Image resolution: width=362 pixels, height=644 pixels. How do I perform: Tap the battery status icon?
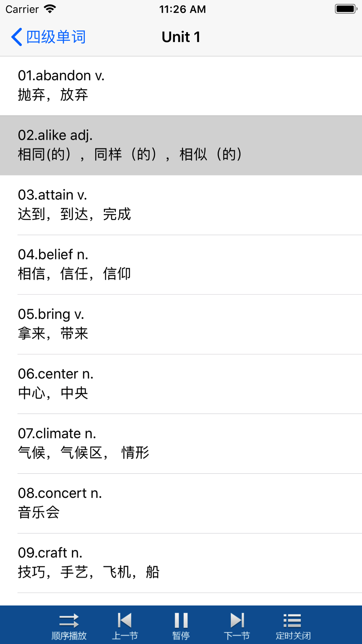tap(346, 9)
